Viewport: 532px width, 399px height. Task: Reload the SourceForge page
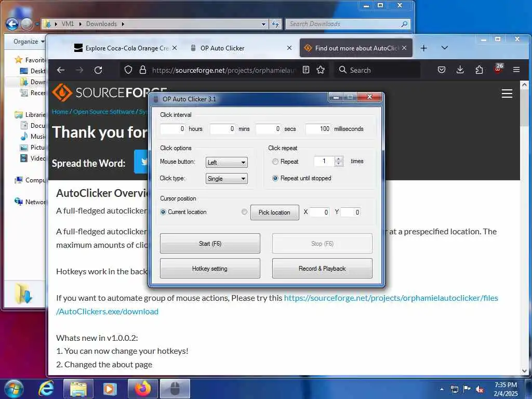pos(98,70)
